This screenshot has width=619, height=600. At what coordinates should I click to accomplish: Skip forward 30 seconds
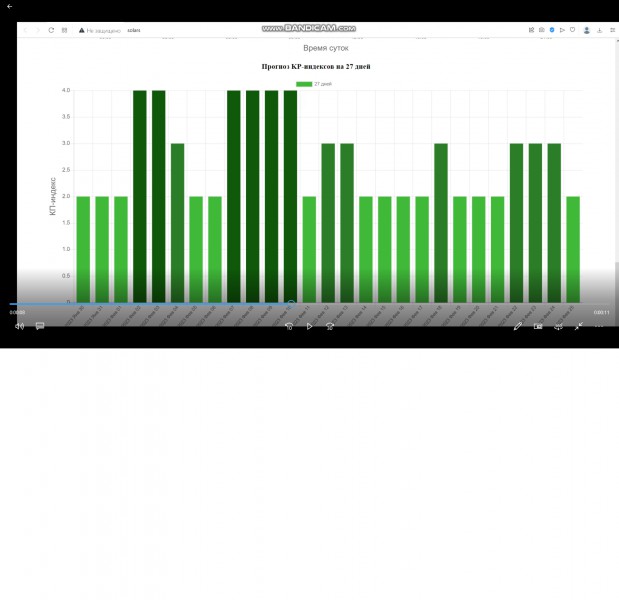coord(330,326)
